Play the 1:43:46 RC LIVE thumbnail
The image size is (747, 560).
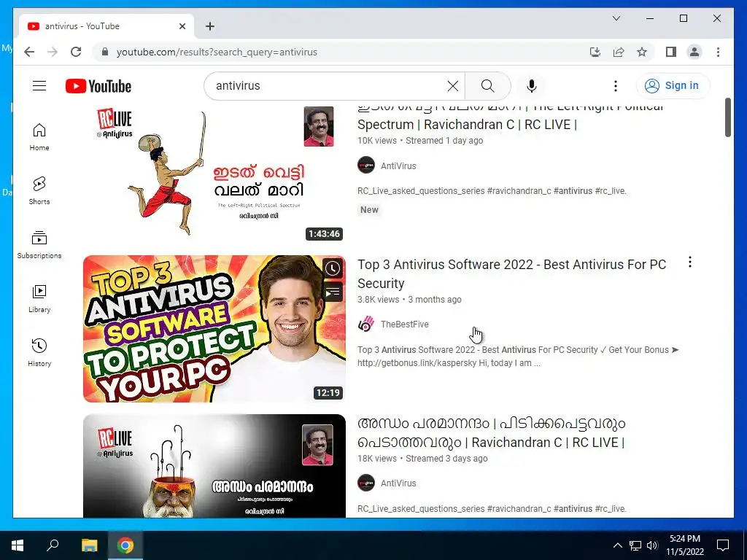[214, 174]
